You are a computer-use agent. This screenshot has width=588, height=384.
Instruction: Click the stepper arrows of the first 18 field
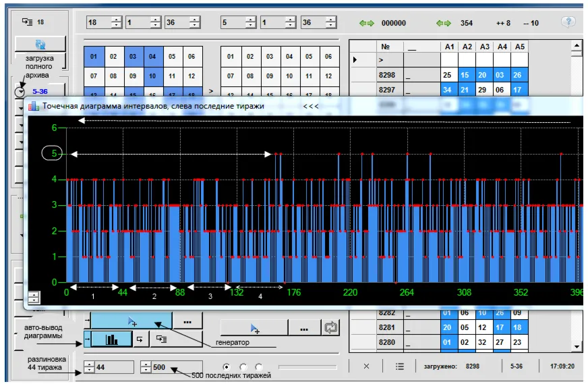[117, 22]
